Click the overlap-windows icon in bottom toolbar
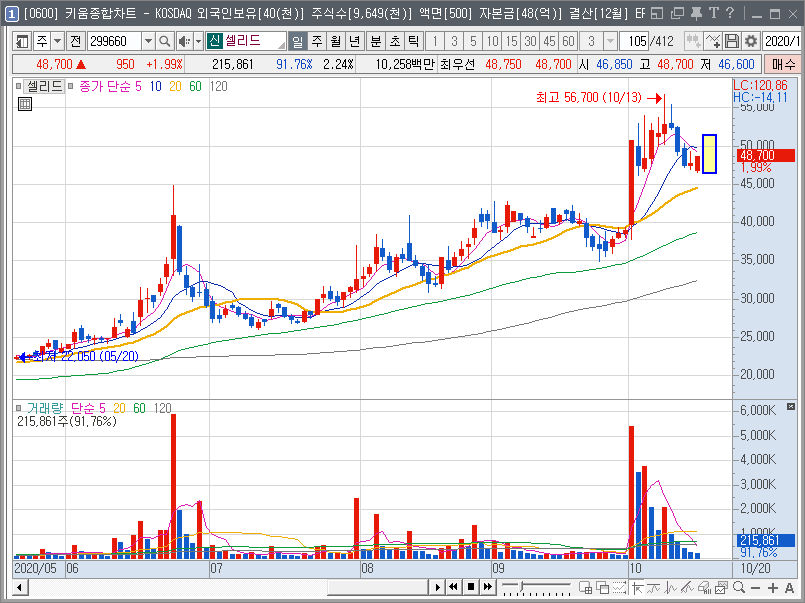This screenshot has width=805, height=603. (x=602, y=587)
